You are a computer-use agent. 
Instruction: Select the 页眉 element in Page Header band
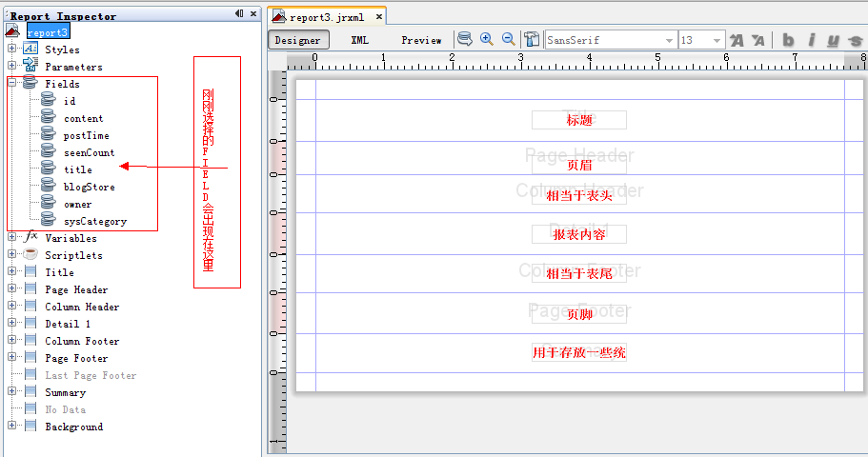579,165
